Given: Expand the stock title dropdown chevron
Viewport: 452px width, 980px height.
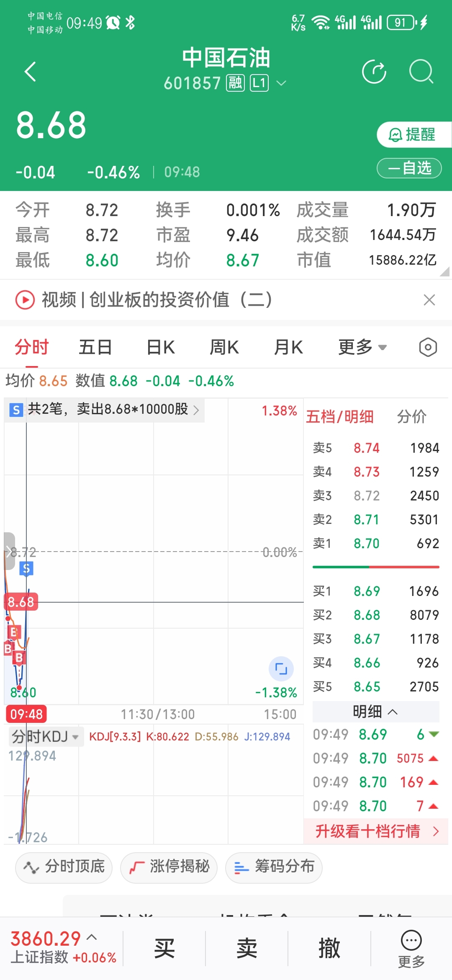Looking at the screenshot, I should (282, 83).
